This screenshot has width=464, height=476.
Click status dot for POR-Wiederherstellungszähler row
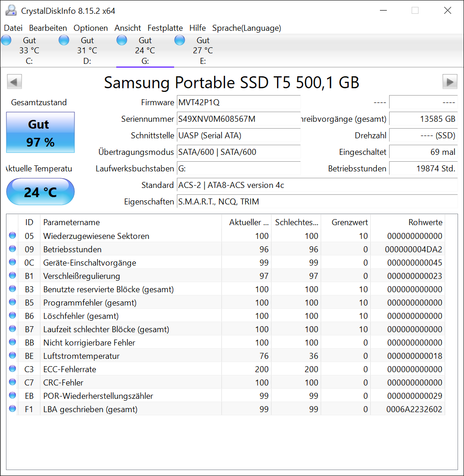coord(12,395)
